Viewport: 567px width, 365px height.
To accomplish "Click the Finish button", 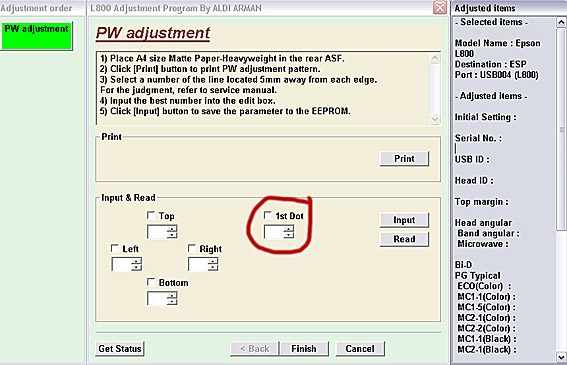I will pyautogui.click(x=304, y=349).
